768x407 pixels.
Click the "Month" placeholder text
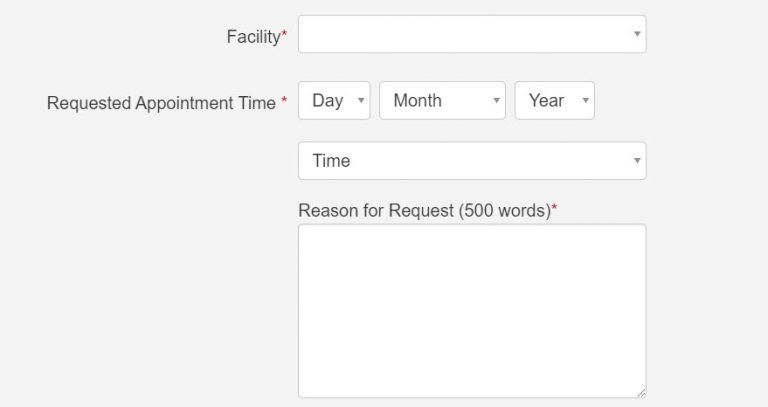418,100
